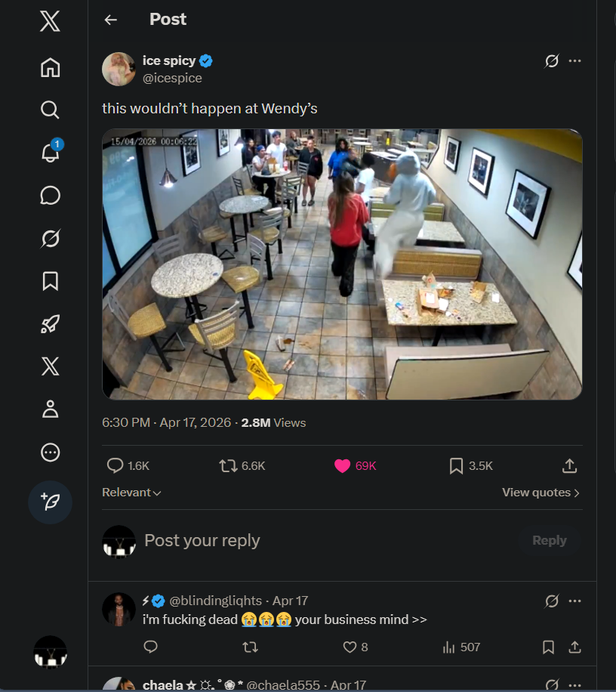This screenshot has width=616, height=692.
Task: Open the restaurant CCTV video thumbnail
Action: point(342,264)
